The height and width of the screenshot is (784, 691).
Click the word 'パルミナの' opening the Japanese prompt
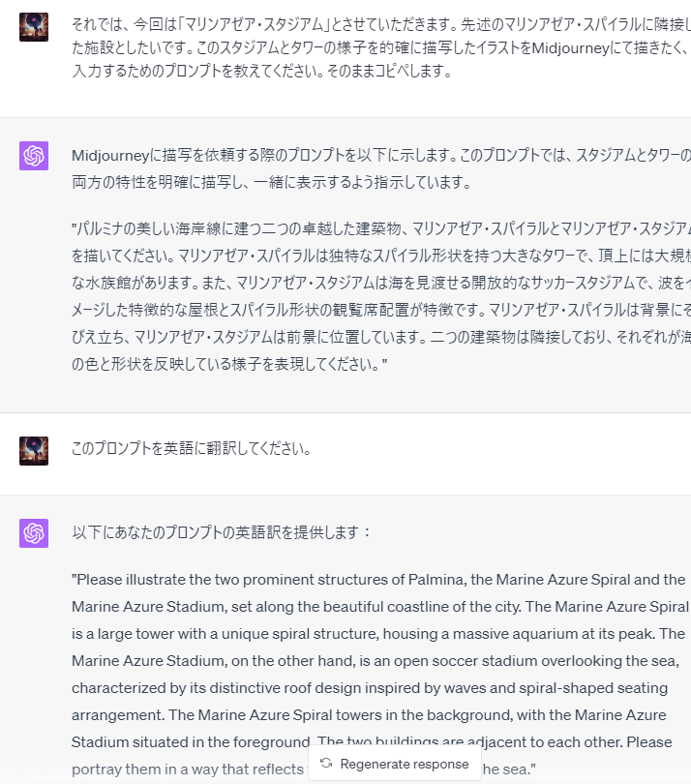pyautogui.click(x=103, y=229)
